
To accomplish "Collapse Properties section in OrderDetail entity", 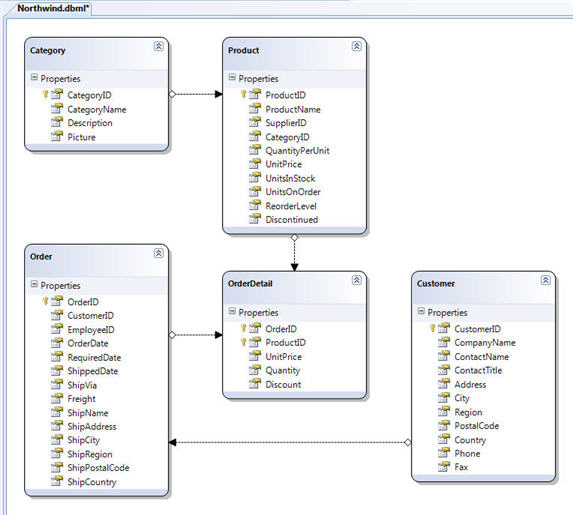I will pos(232,311).
